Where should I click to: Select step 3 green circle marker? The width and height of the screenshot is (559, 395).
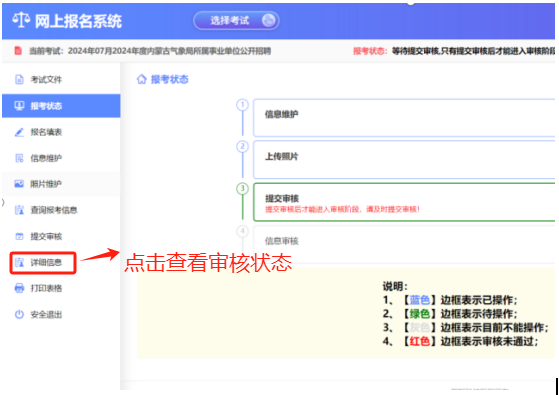[242, 189]
